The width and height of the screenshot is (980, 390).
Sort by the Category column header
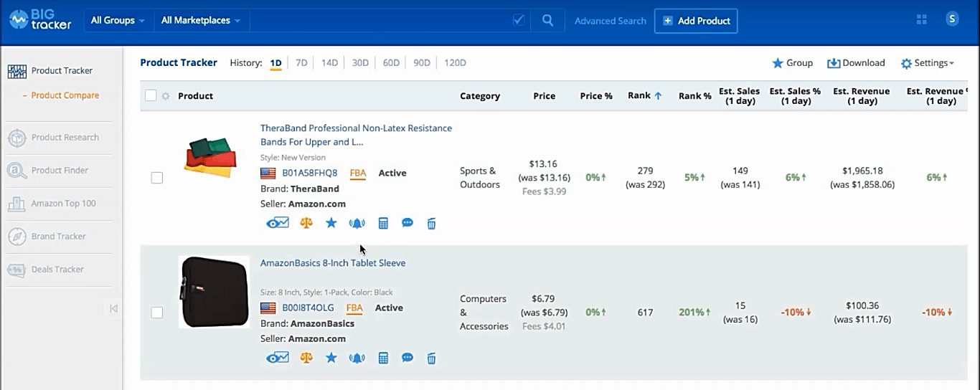[480, 96]
